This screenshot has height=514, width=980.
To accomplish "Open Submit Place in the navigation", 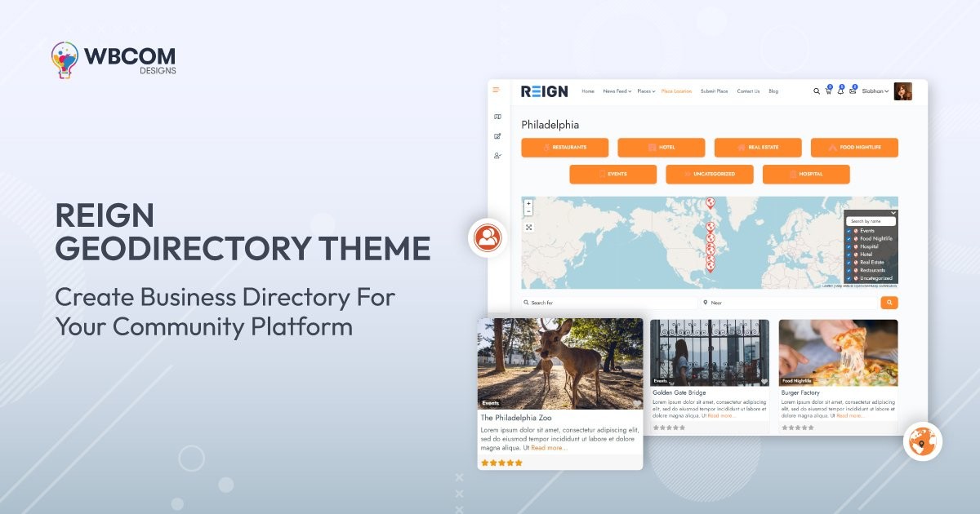I will point(714,91).
